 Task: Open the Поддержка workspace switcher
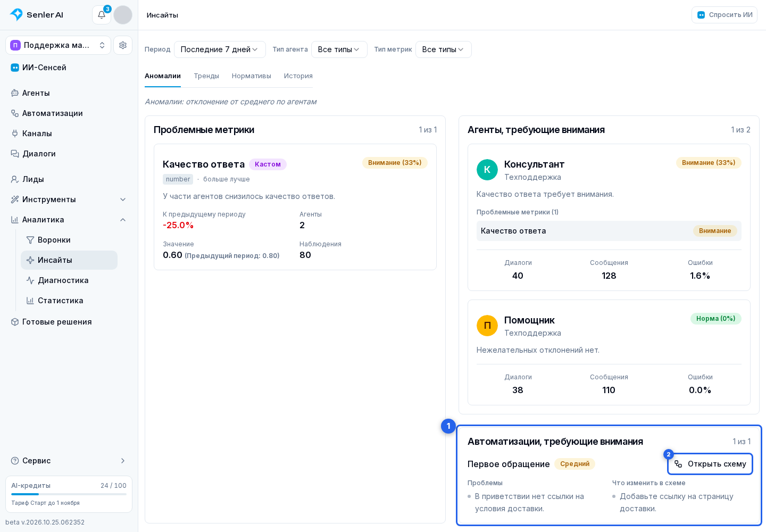pos(59,45)
